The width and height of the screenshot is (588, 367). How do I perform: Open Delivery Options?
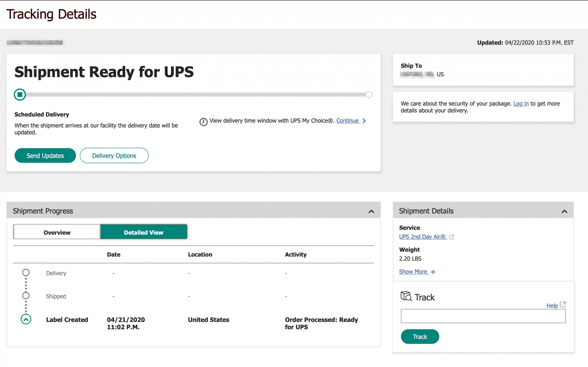(x=114, y=156)
